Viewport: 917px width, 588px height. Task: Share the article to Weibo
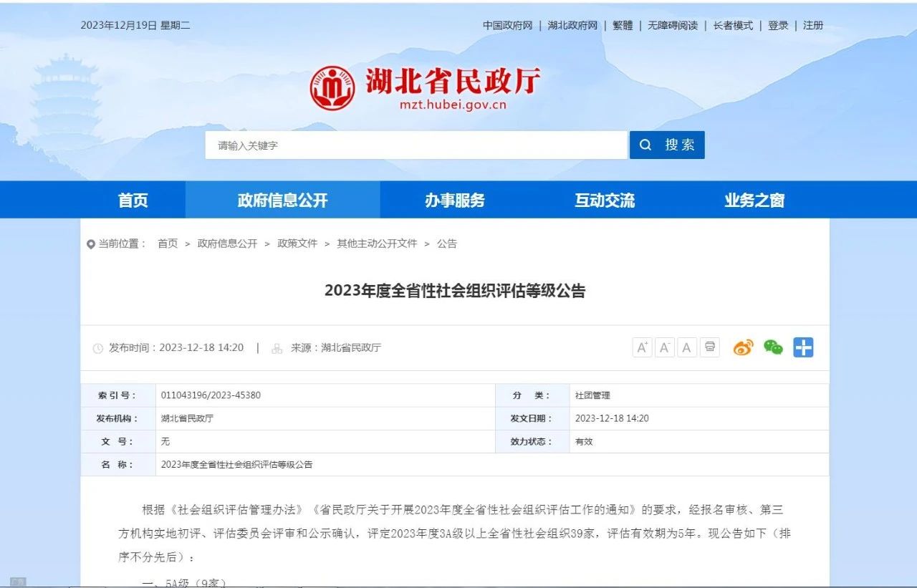[x=743, y=348]
